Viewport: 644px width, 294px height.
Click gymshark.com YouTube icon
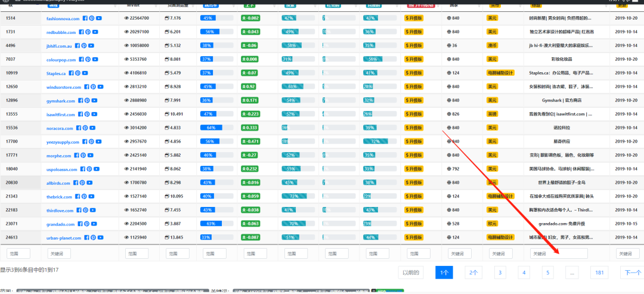click(95, 101)
